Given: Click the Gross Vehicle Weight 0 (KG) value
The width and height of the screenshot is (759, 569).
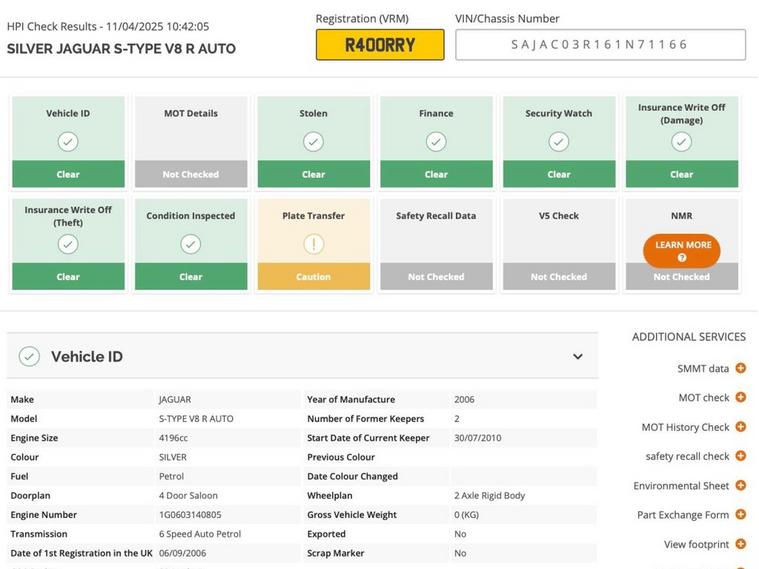Looking at the screenshot, I should [466, 515].
